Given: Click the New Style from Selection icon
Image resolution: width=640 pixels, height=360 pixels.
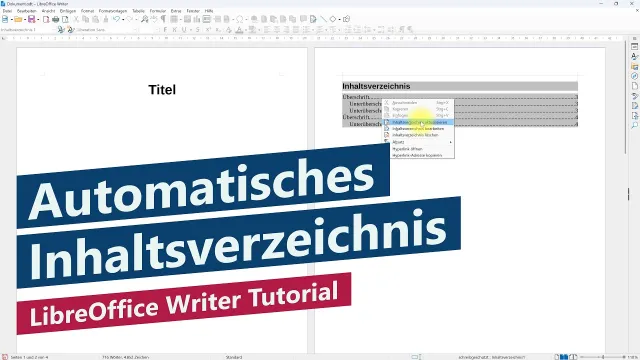Looking at the screenshot, I should tap(71, 29).
